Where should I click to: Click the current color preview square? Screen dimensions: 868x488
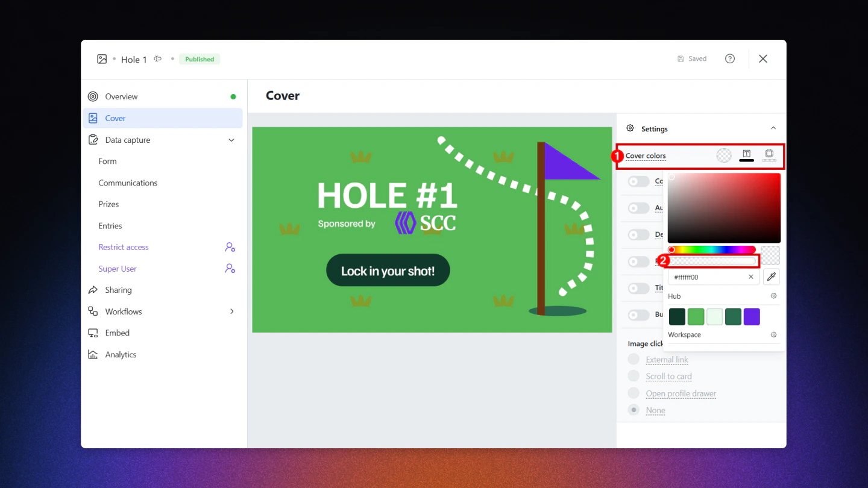pos(770,255)
